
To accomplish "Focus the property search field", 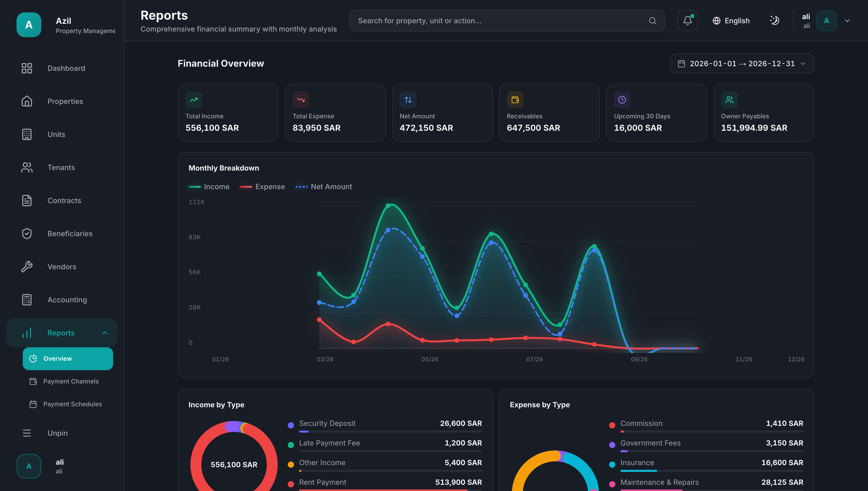I will click(507, 21).
